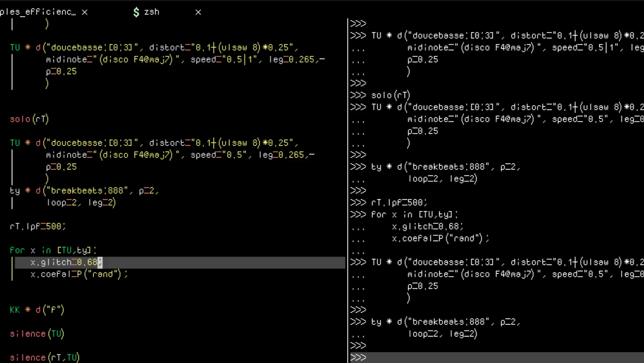
Task: Click the x.coefal=P("rand") line in editor
Action: (79, 274)
